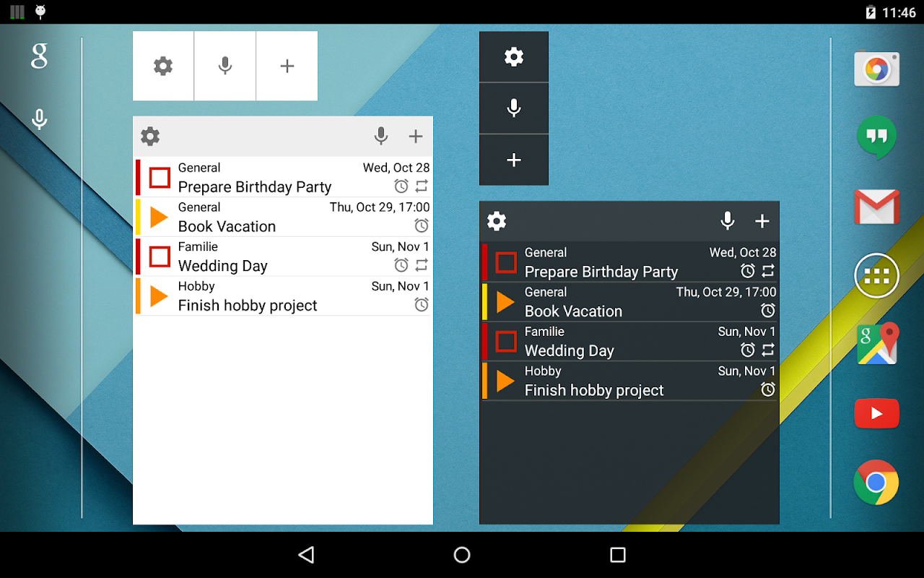The image size is (924, 578).
Task: Open Finish hobby project title in dark list
Action: click(594, 391)
